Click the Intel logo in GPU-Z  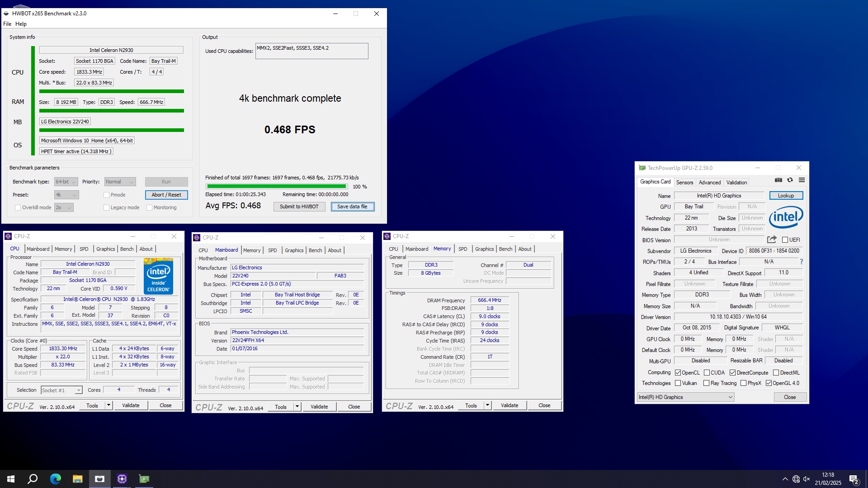(786, 217)
